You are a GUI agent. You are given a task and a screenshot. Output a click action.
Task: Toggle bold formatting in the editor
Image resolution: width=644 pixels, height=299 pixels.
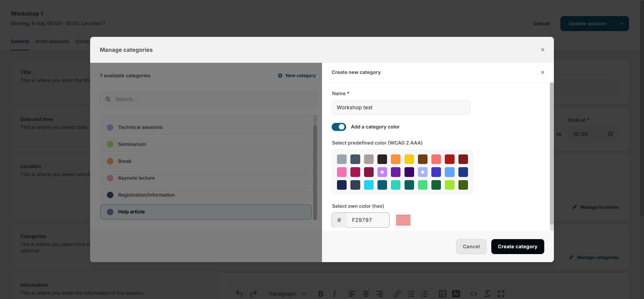click(320, 294)
